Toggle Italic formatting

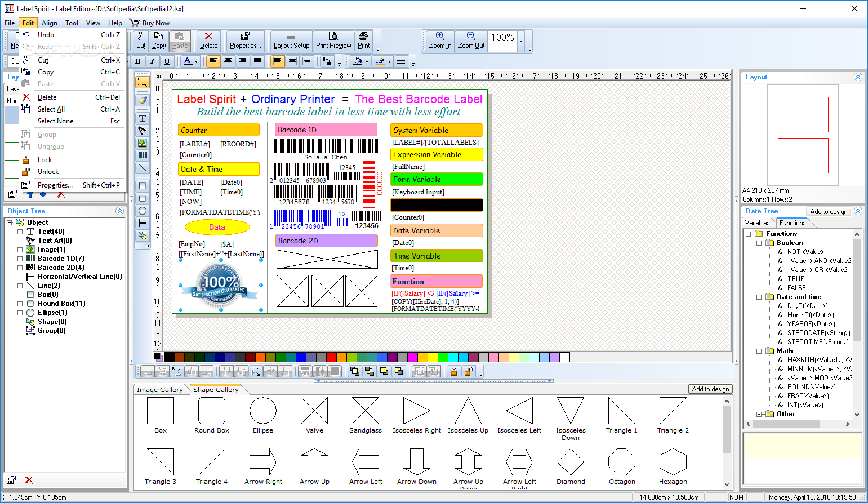coord(152,61)
